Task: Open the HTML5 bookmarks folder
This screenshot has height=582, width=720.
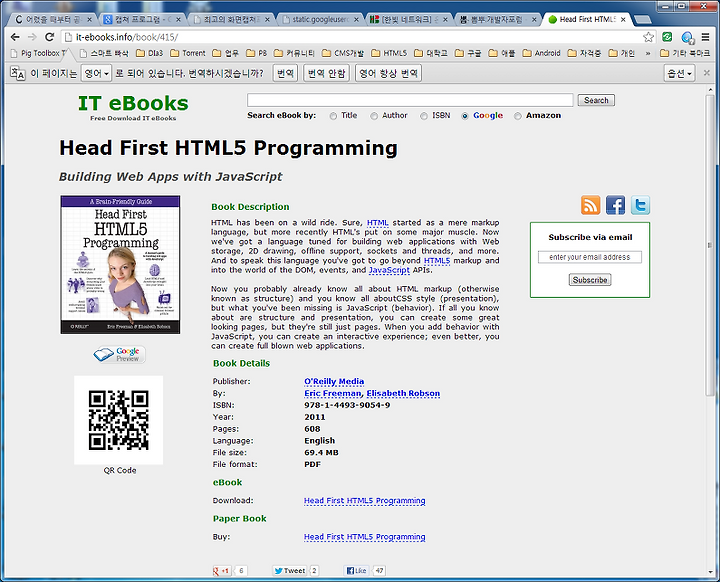Action: (x=389, y=53)
